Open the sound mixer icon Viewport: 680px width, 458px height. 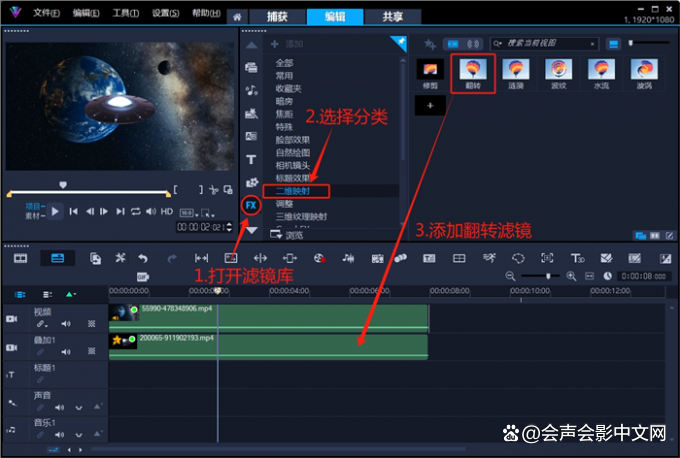tap(348, 258)
